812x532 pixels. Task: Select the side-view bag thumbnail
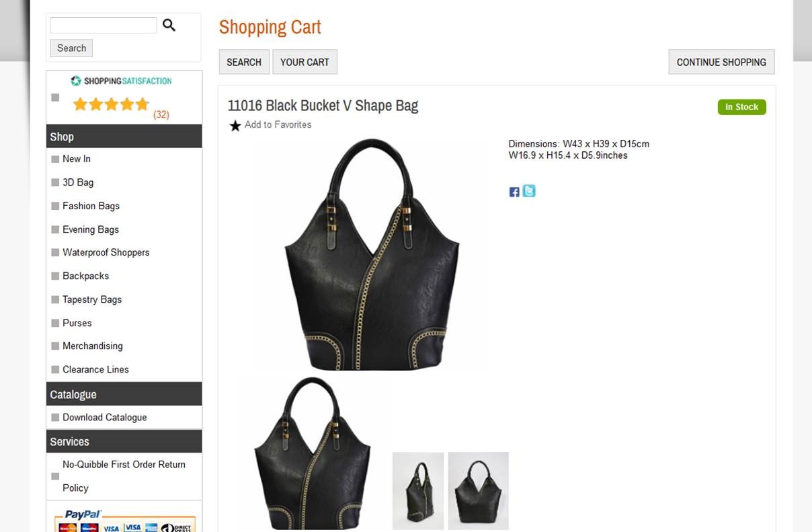(x=418, y=490)
